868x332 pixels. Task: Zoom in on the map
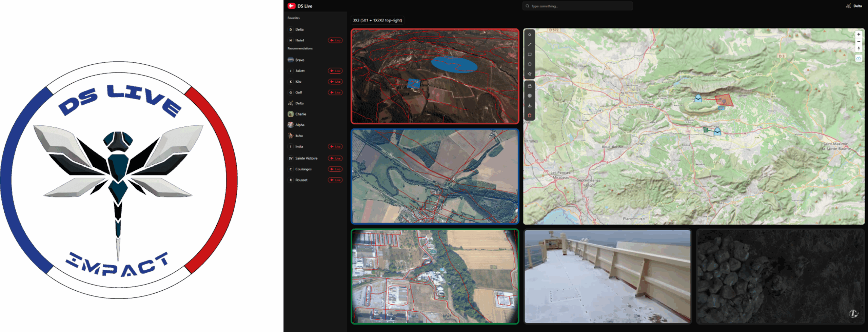coord(859,34)
